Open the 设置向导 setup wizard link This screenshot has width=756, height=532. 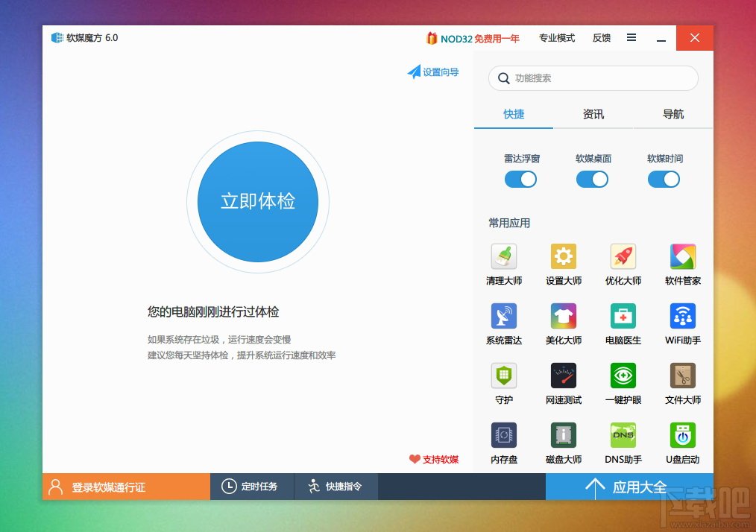coord(433,72)
